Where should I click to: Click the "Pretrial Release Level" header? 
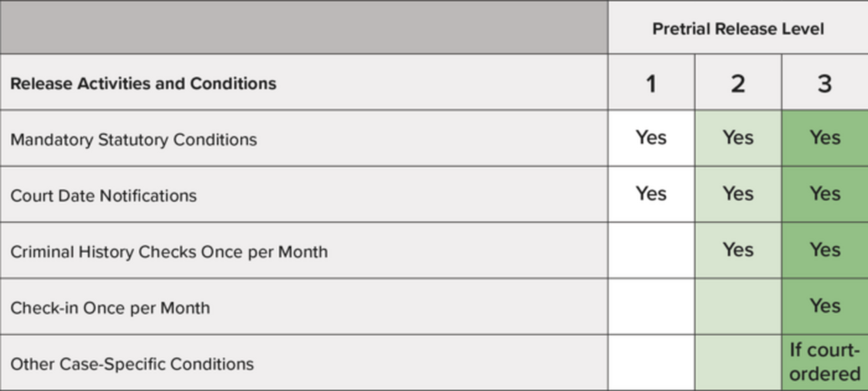pyautogui.click(x=738, y=29)
